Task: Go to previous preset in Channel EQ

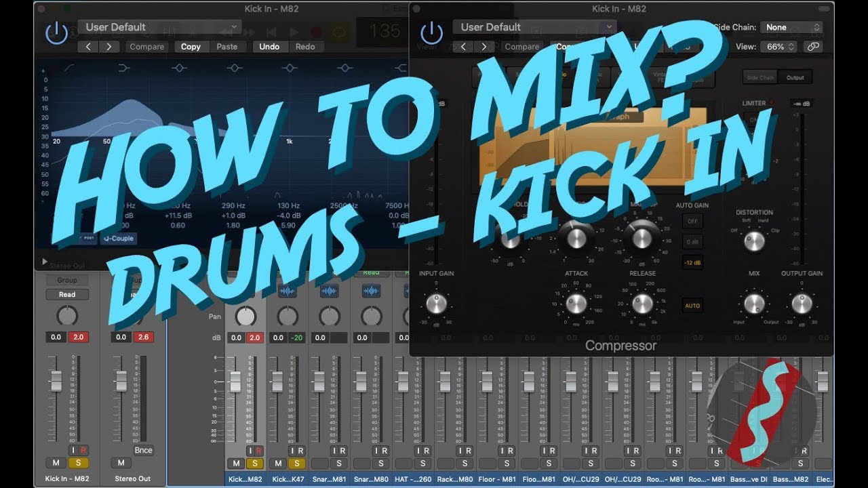Action: point(88,47)
